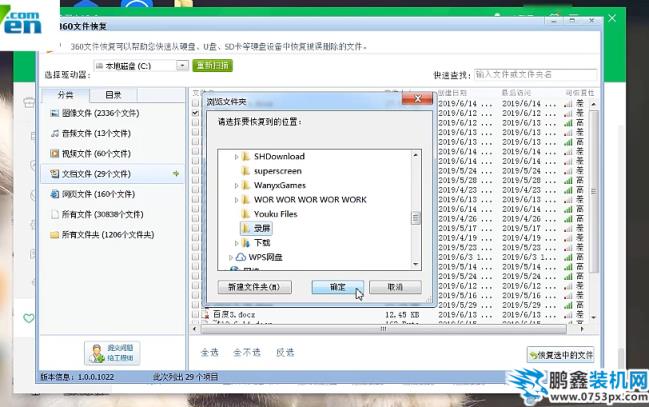The height and width of the screenshot is (407, 649).
Task: Select the 音频文件 music note icon
Action: pos(54,133)
